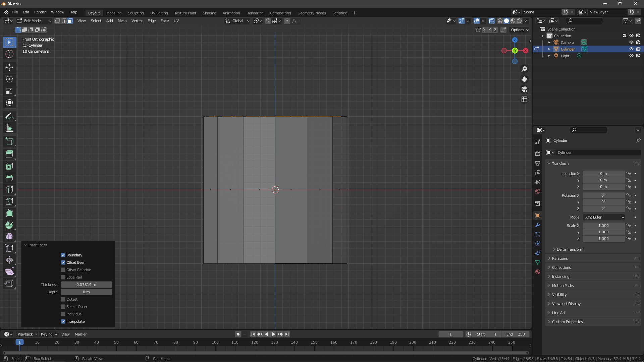Click the Options button in viewport header
Image resolution: width=644 pixels, height=362 pixels.
tap(519, 30)
